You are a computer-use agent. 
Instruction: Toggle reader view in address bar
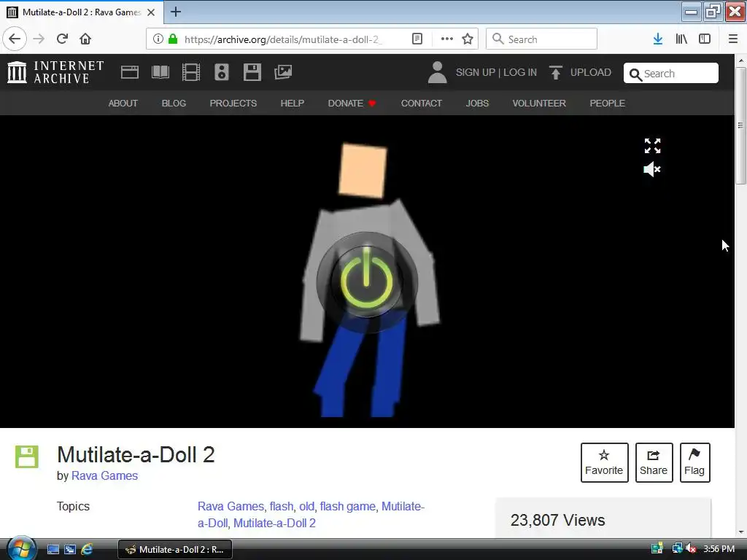(x=417, y=39)
